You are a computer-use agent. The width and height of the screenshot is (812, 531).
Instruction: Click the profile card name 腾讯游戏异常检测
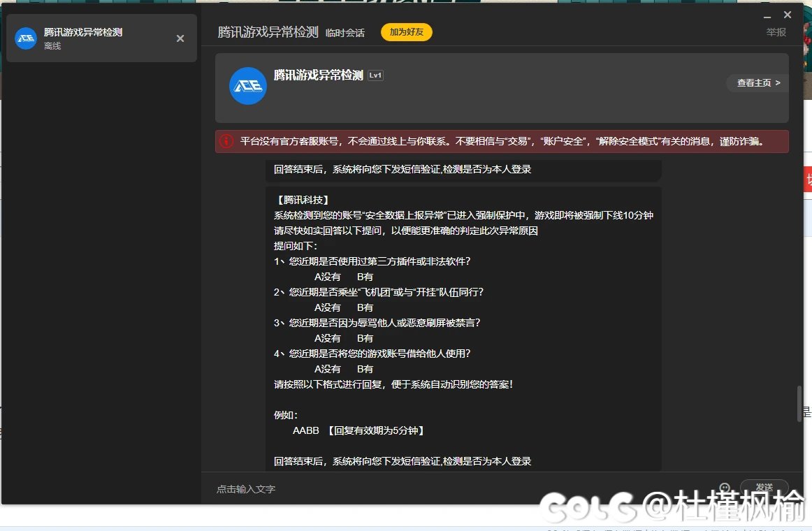(319, 75)
